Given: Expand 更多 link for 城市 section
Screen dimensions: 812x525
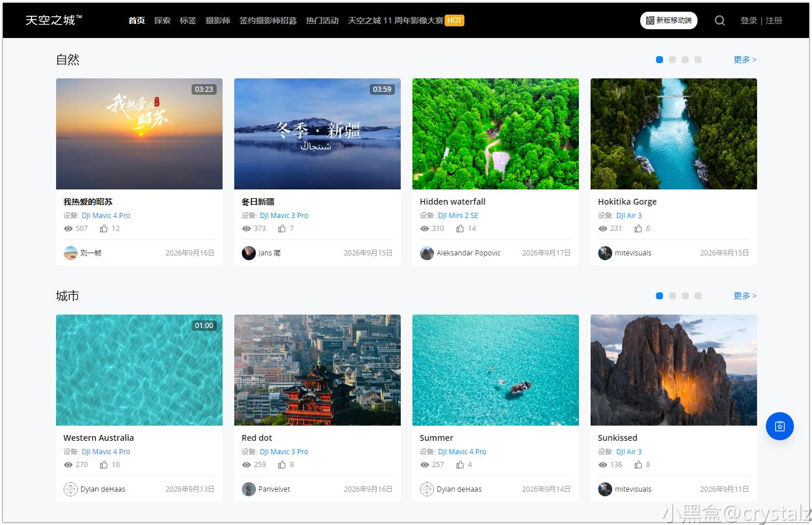Looking at the screenshot, I should click(x=745, y=296).
